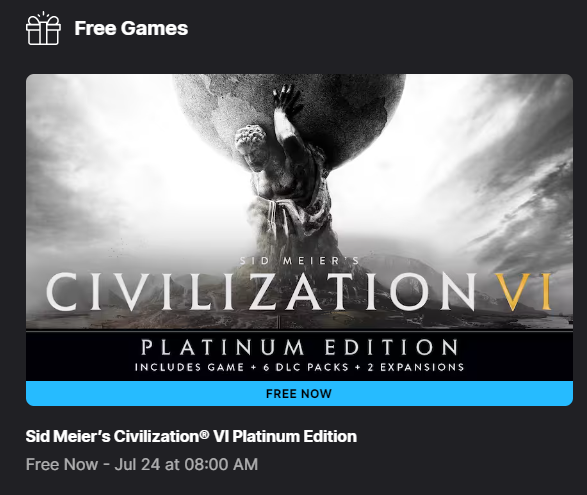587x495 pixels.
Task: Click the small SID MEIER'S text above logo
Action: [x=299, y=261]
